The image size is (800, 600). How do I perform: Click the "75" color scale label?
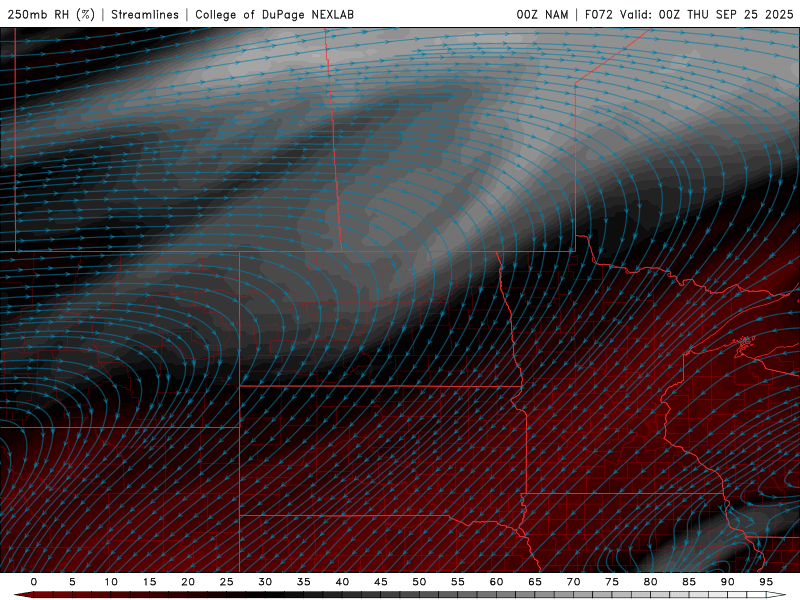tap(612, 582)
